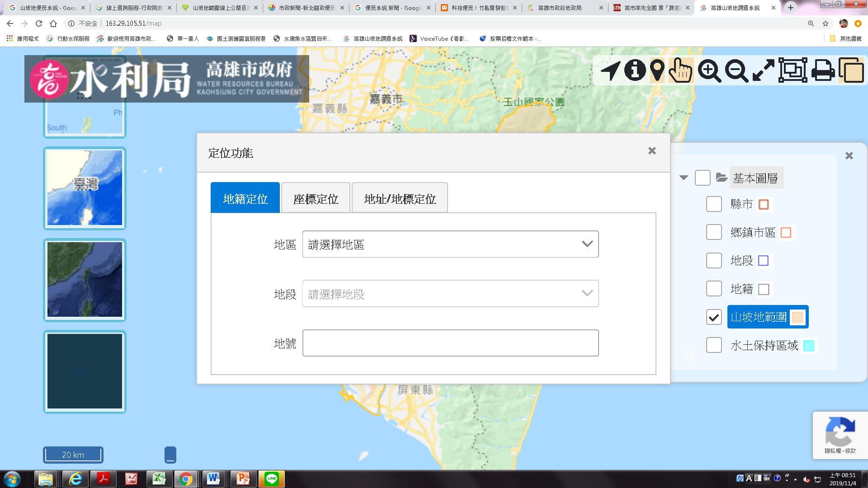868x488 pixels.
Task: Click the diagonal arrows extent icon
Action: tap(764, 71)
